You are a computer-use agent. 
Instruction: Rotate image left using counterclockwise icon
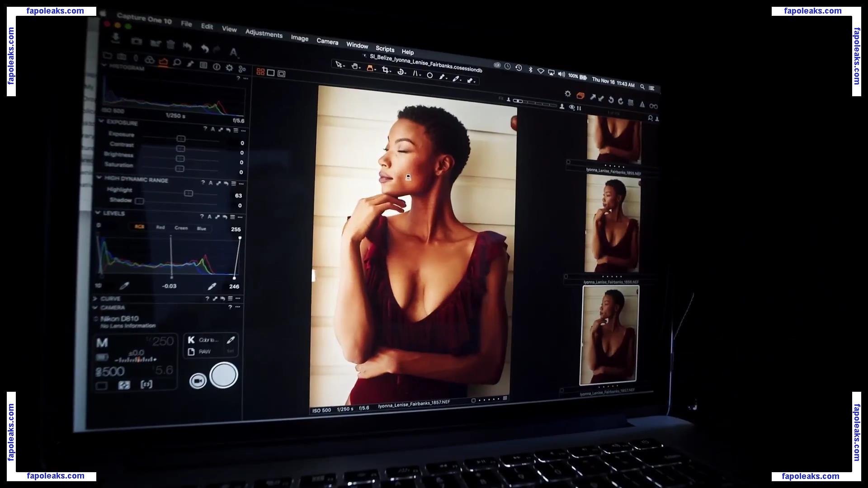tap(611, 99)
